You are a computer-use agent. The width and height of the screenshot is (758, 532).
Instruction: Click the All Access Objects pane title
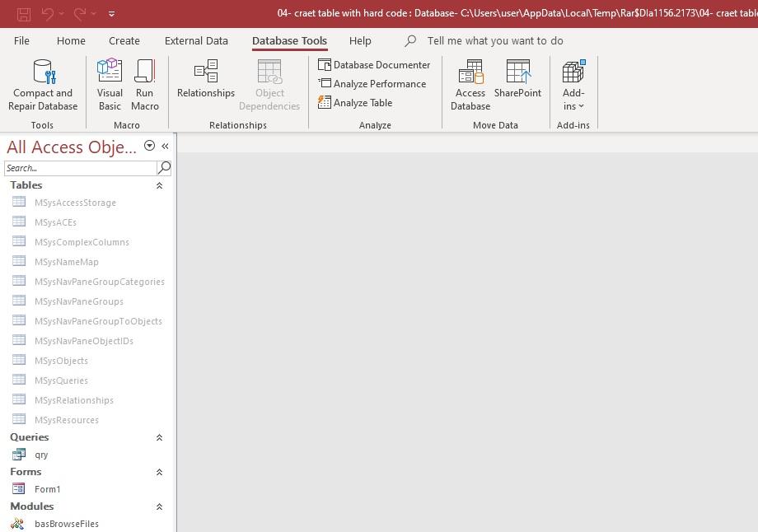tap(72, 147)
